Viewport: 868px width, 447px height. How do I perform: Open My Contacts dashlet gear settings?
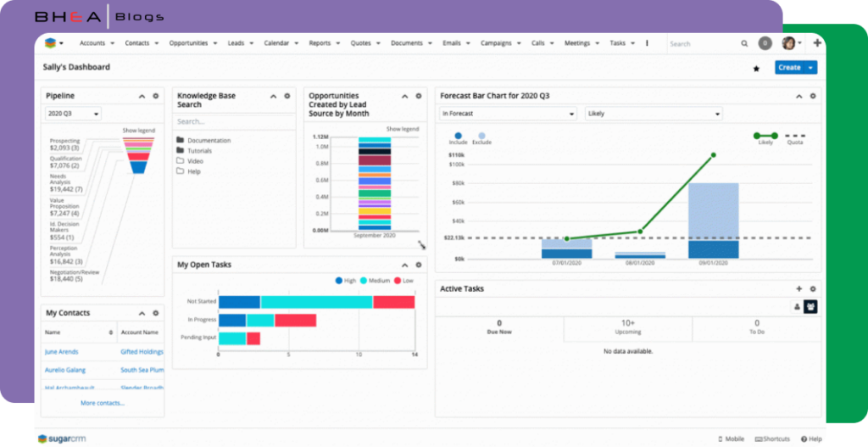click(x=156, y=313)
